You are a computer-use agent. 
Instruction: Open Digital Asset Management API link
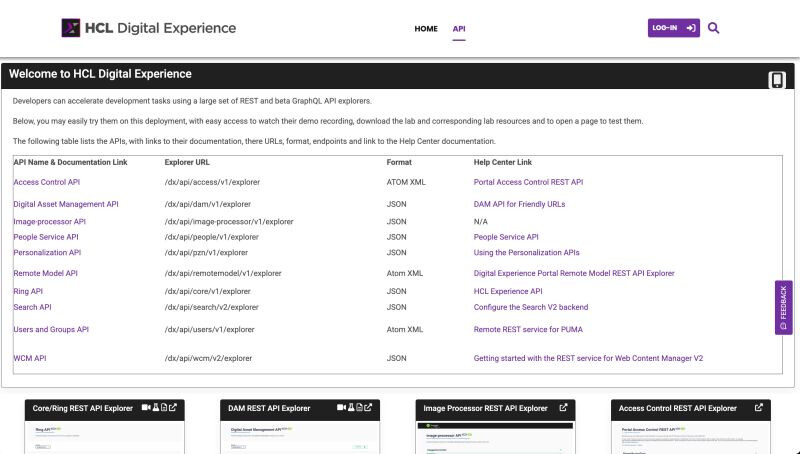click(66, 204)
